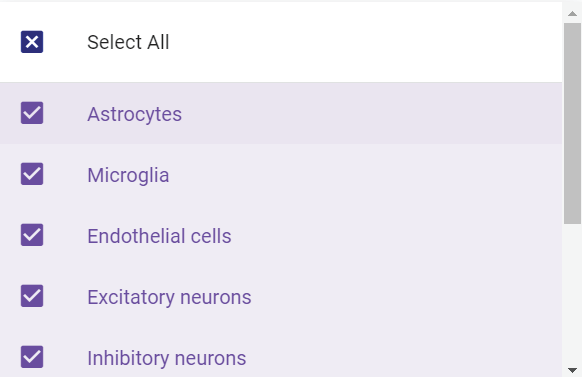Click the dark X box beside Select All

(32, 42)
